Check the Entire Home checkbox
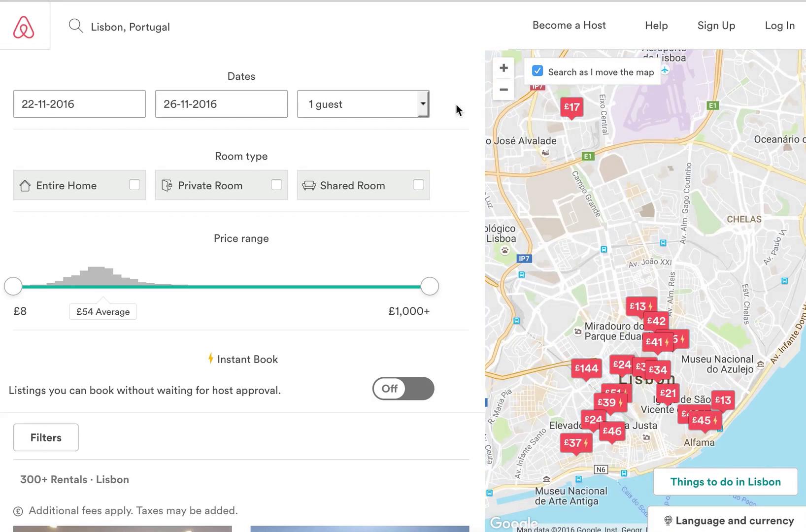Image resolution: width=806 pixels, height=532 pixels. 134,184
